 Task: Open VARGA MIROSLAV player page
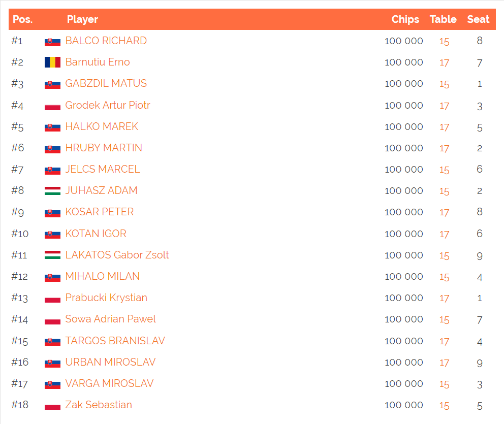(x=109, y=383)
